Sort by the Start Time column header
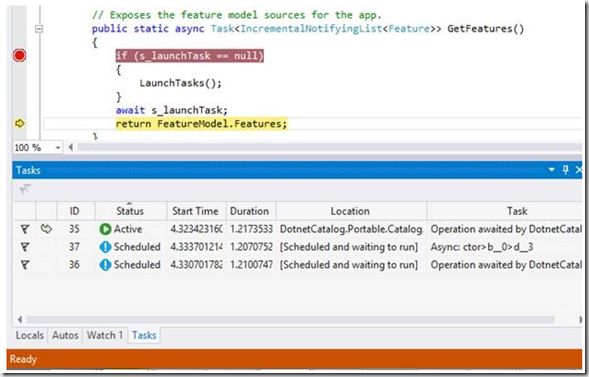This screenshot has height=377, width=589. coord(195,211)
